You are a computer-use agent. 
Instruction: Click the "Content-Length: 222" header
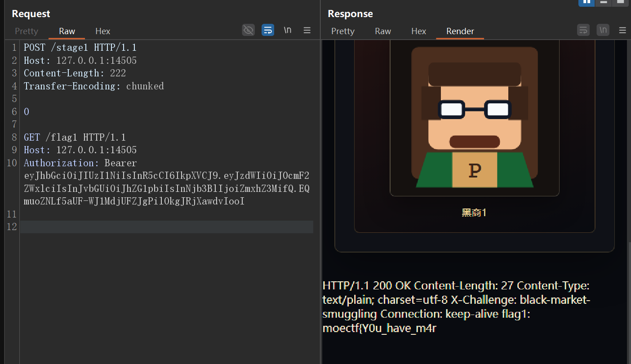[75, 73]
